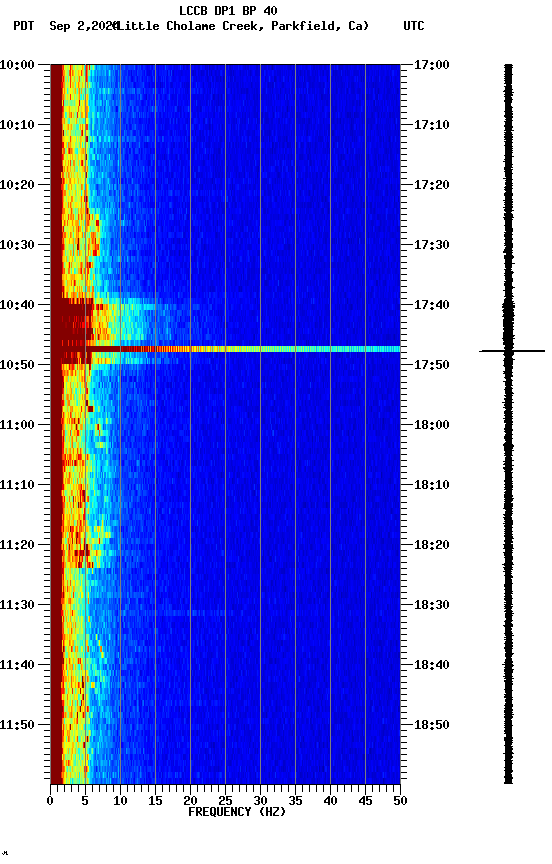Click the 'UTC' timezone label
Image resolution: width=552 pixels, height=864 pixels.
tap(414, 26)
